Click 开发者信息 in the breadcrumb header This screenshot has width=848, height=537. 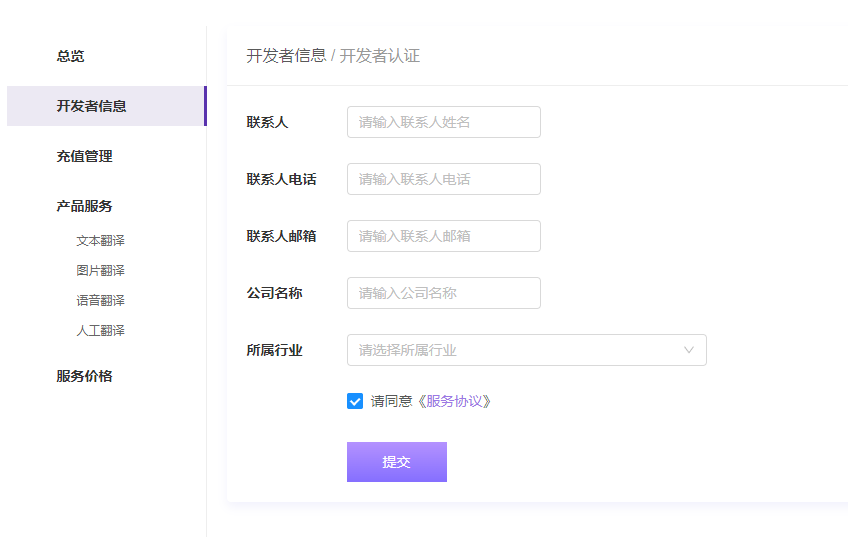[x=286, y=56]
